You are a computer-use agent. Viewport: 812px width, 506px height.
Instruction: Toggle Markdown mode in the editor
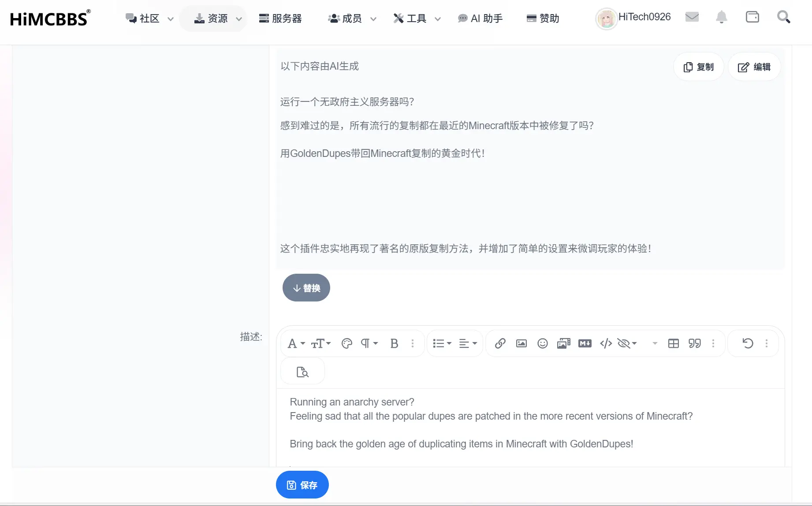click(x=585, y=343)
